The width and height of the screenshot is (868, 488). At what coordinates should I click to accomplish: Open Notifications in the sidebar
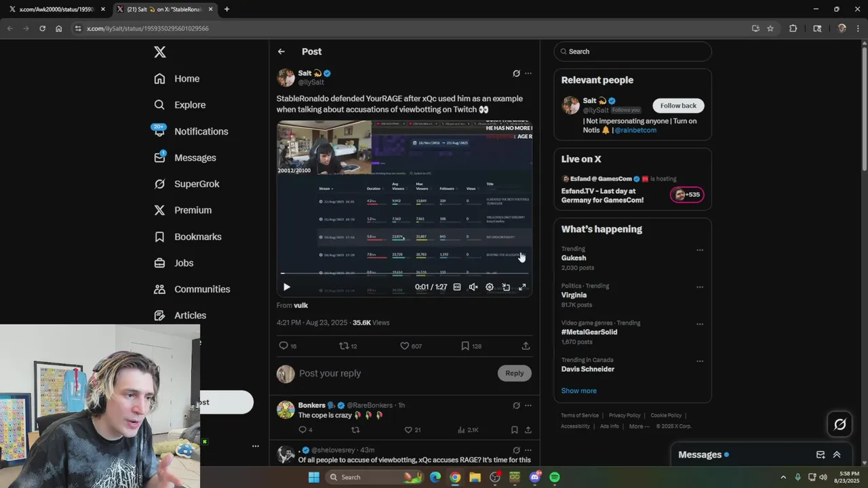[x=191, y=131]
